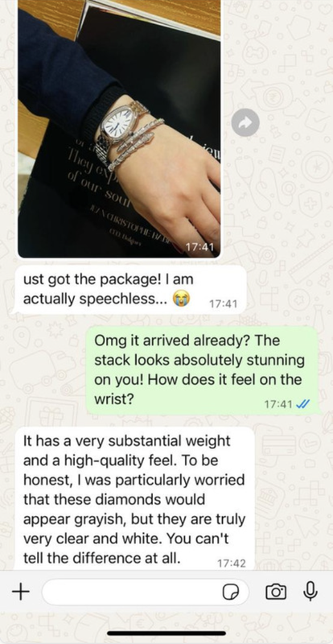Open the watch and bracelet photo
Viewport: 333px width, 644px height.
[119, 128]
